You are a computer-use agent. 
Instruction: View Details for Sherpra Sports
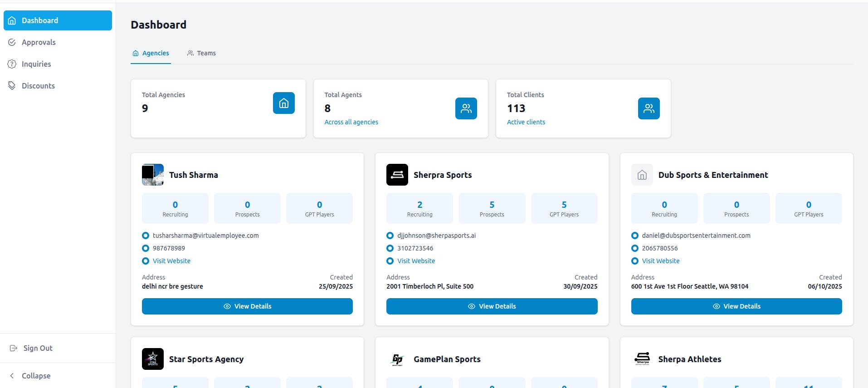[492, 306]
